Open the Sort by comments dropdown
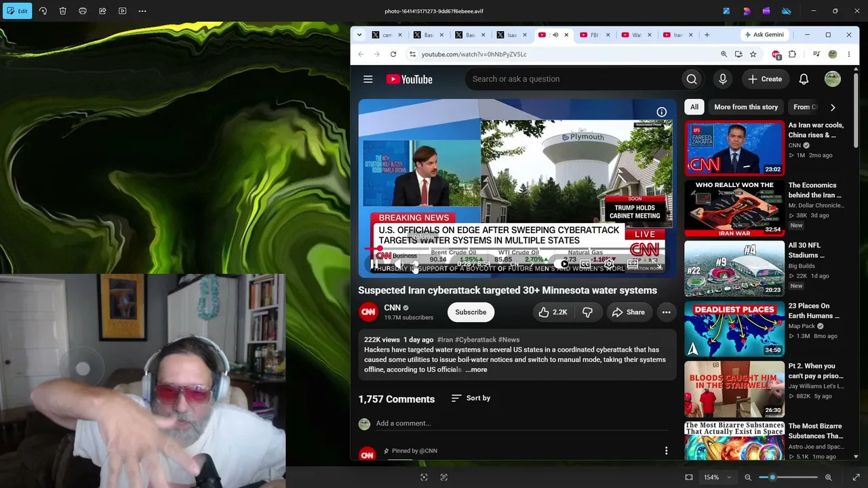868x488 pixels. point(471,398)
